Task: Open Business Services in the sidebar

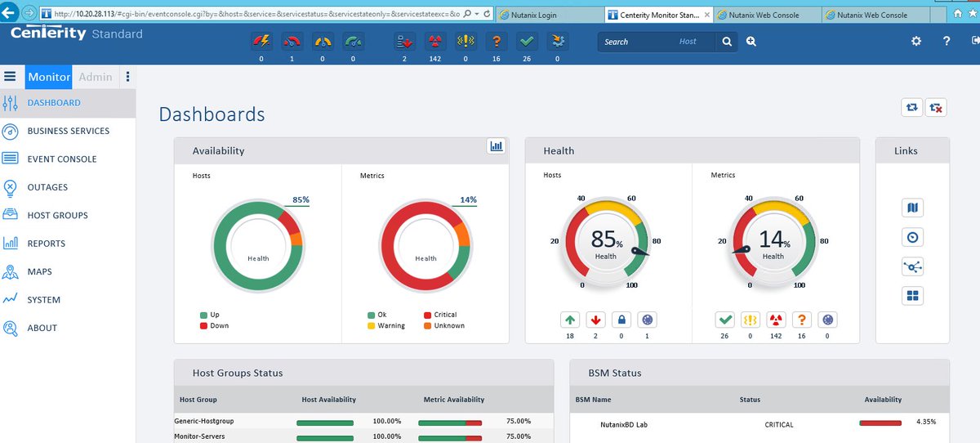Action: coord(68,131)
